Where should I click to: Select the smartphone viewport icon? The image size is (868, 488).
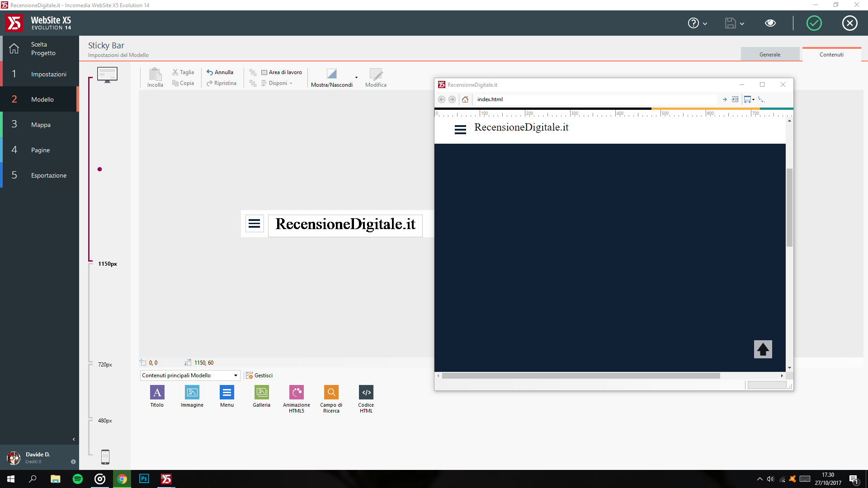tap(105, 457)
